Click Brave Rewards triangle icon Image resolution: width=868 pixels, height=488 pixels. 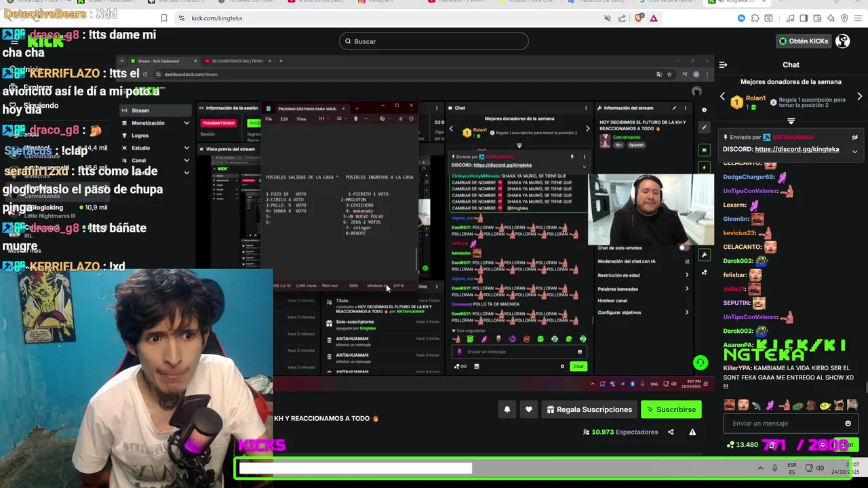pyautogui.click(x=654, y=18)
